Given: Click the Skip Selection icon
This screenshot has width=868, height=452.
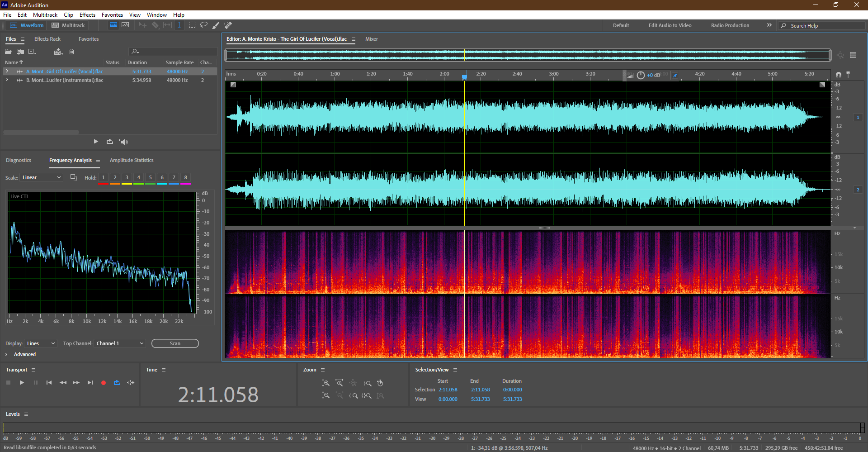Looking at the screenshot, I should tap(131, 383).
